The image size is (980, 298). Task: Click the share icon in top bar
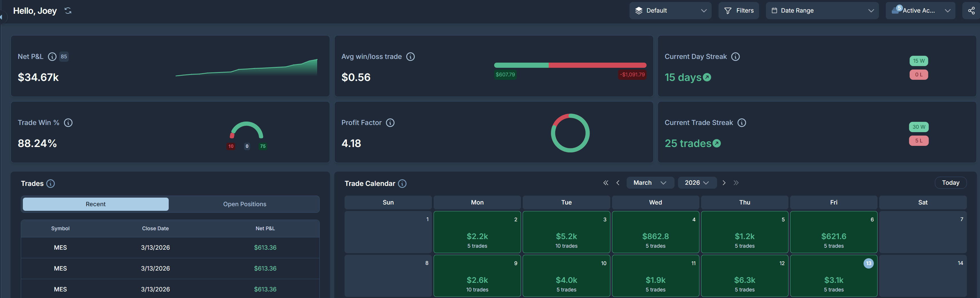(971, 11)
